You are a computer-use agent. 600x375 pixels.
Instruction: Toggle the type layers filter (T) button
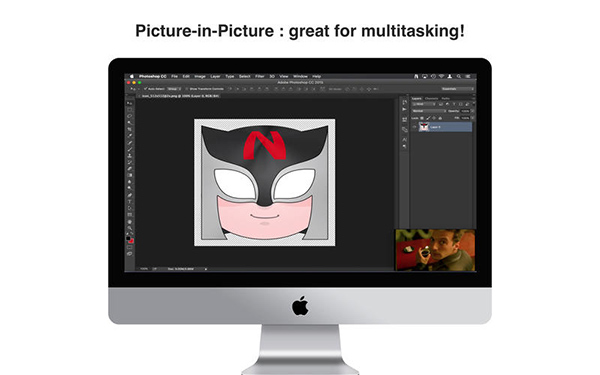(454, 104)
